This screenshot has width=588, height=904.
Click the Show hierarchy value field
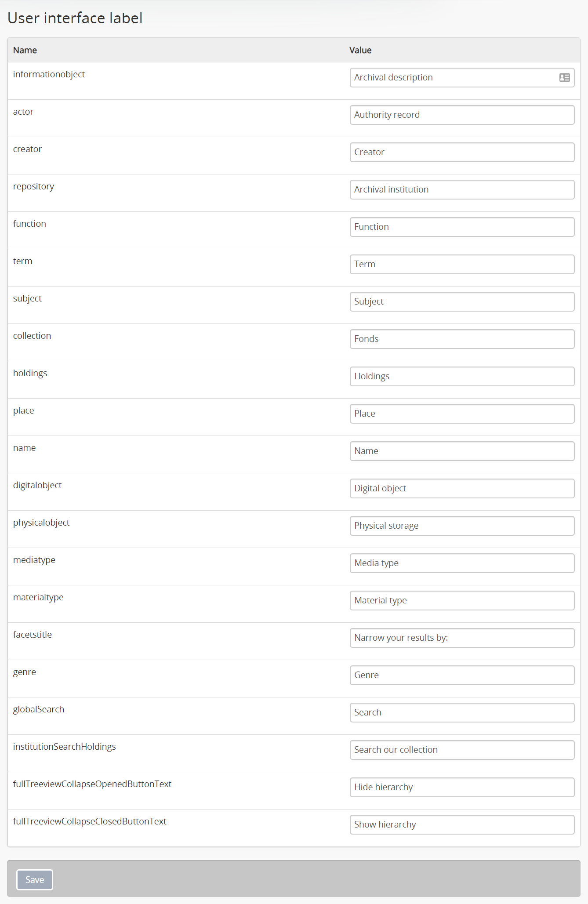[x=461, y=824]
